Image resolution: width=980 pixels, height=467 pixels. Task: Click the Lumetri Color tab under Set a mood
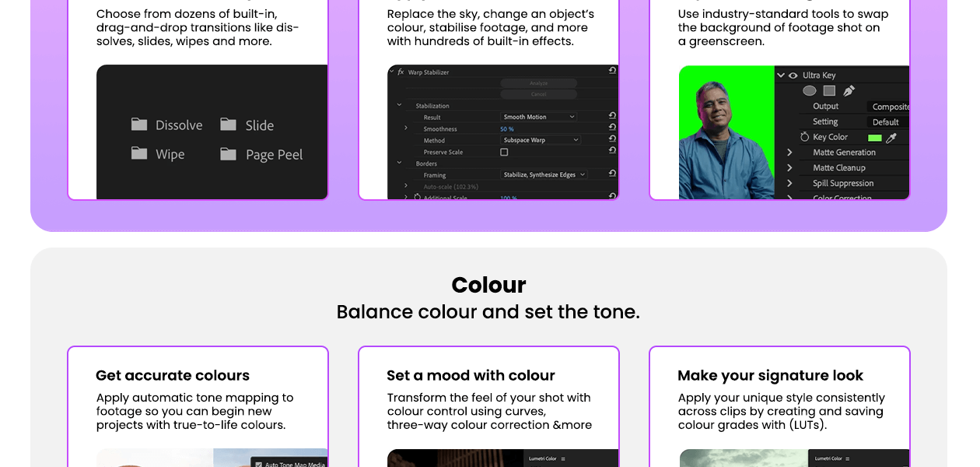click(x=544, y=458)
